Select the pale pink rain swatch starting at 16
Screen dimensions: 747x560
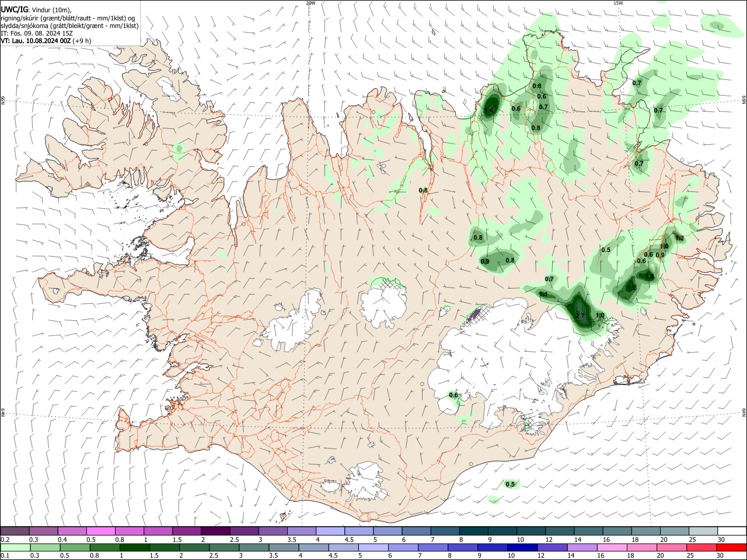pyautogui.click(x=612, y=547)
